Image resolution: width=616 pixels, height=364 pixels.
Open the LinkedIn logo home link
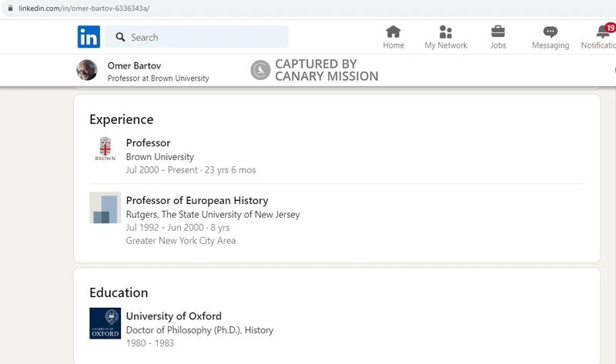coord(89,37)
